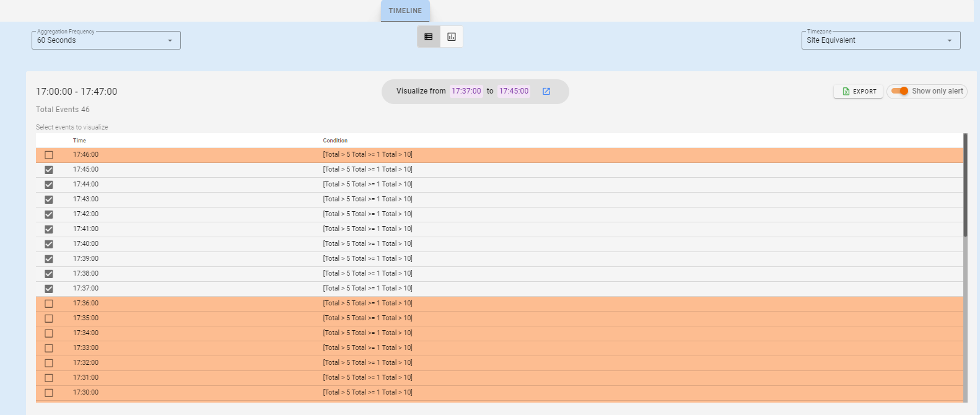Open Timezone dropdown arrow
The height and width of the screenshot is (415, 980).
pos(949,41)
